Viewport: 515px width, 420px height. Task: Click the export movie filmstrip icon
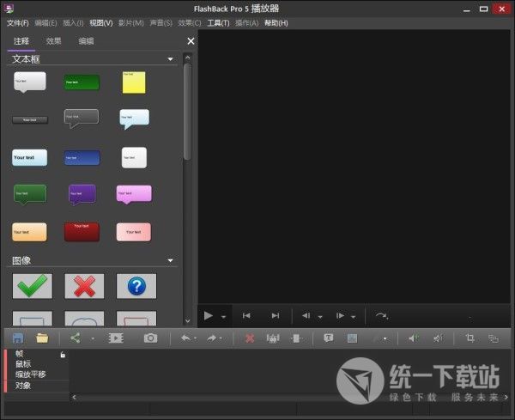[116, 338]
